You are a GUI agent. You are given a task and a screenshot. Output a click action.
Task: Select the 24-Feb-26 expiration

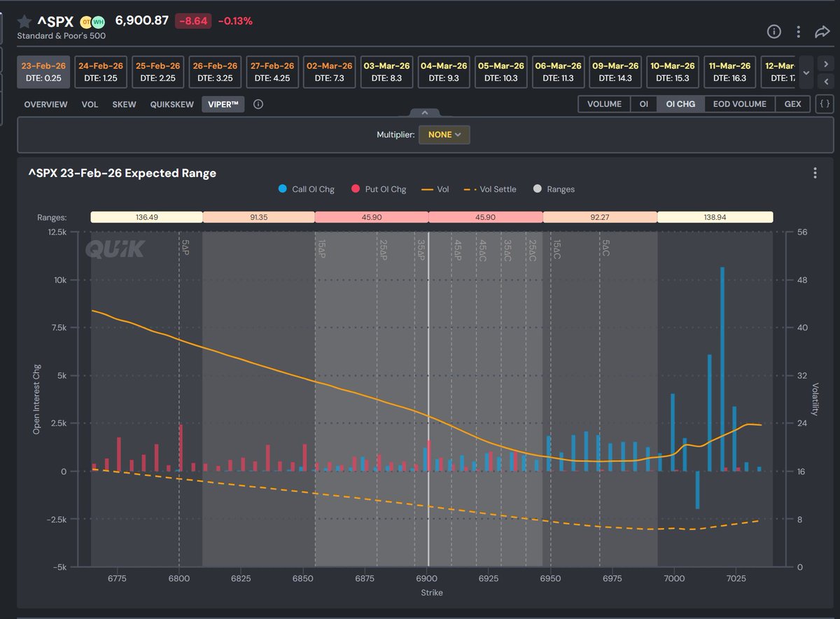click(x=100, y=72)
